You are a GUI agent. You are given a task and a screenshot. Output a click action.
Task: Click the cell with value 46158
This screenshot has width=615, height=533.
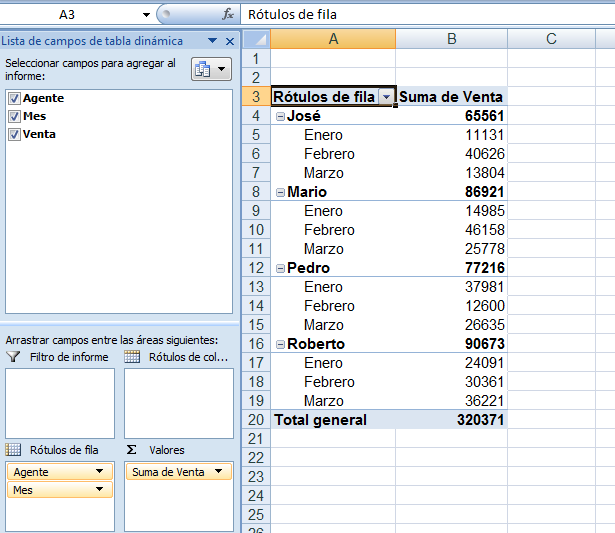click(x=451, y=230)
